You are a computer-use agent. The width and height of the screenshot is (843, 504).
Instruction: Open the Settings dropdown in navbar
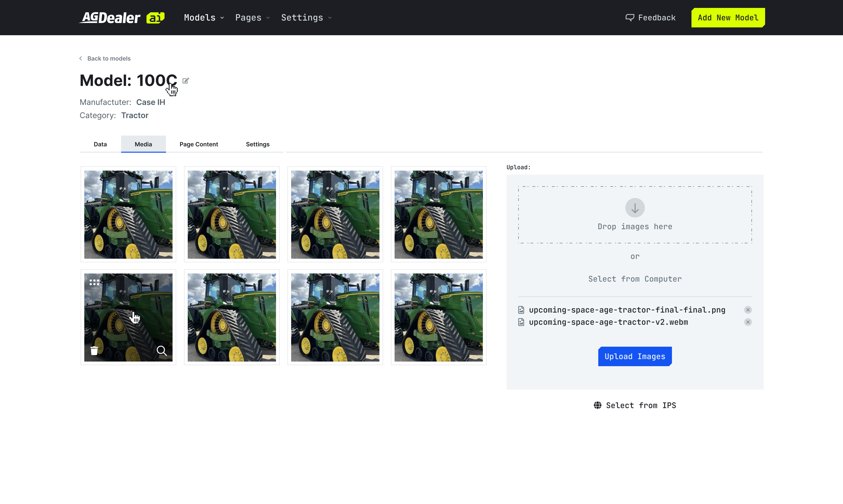coord(306,18)
